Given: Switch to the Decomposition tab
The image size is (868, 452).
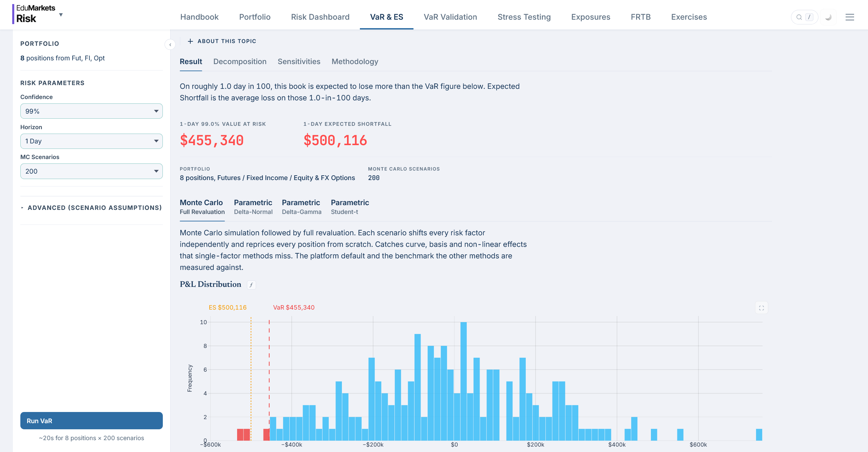Looking at the screenshot, I should [240, 62].
